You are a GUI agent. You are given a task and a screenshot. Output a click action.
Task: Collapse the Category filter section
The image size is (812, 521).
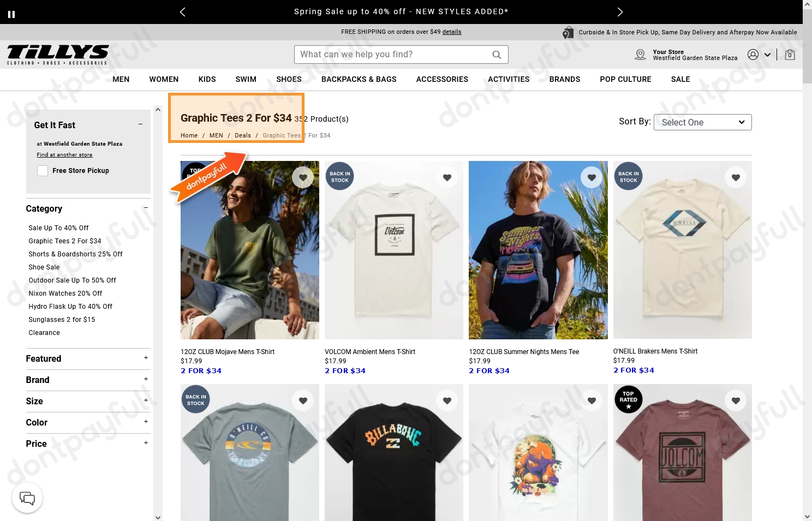click(145, 208)
